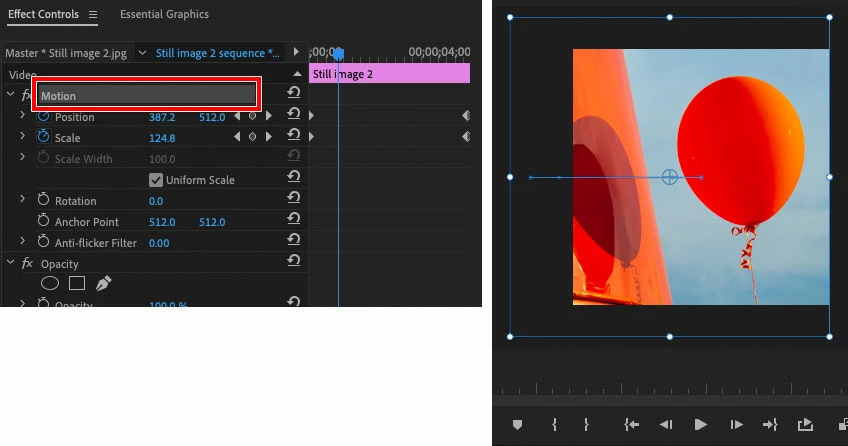Toggle the Position animation stopwatch
The height and width of the screenshot is (446, 848).
click(43, 116)
